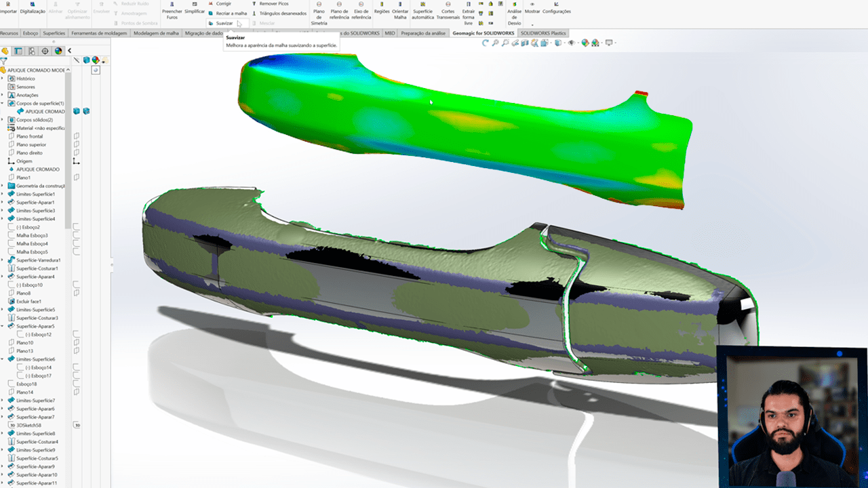Viewport: 868px width, 488px height.
Task: Select Superfície-Varredura1 in the feature tree
Action: 38,260
